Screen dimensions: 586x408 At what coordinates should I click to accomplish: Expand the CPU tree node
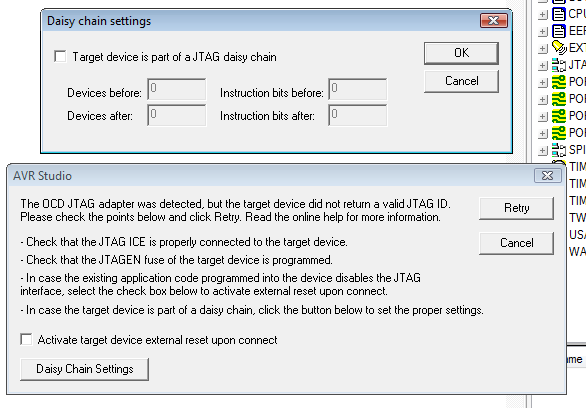[x=543, y=15]
